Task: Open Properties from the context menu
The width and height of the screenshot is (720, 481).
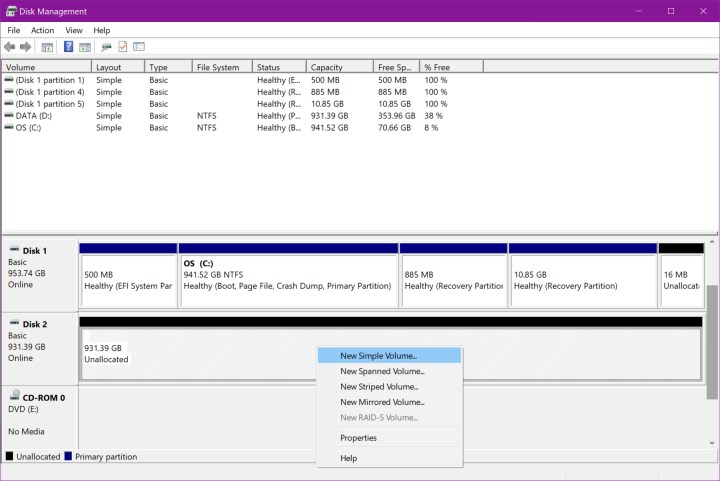Action: pos(358,438)
